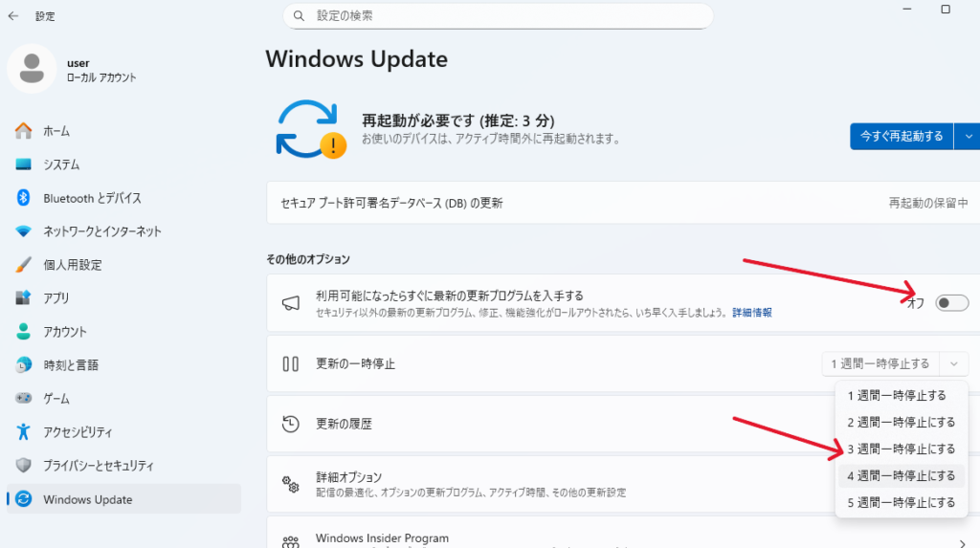Pick 2 週間一時停止にする from the menu

[x=901, y=422]
